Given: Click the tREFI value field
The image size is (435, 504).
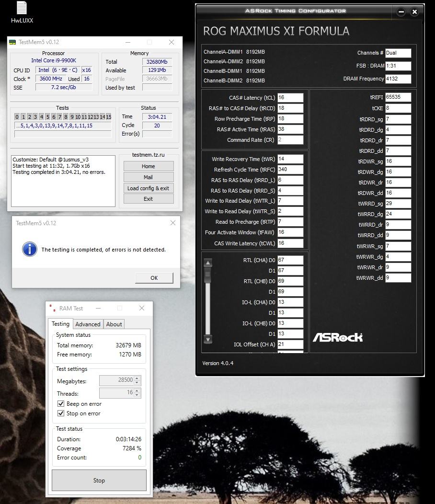Looking at the screenshot, I should click(398, 97).
